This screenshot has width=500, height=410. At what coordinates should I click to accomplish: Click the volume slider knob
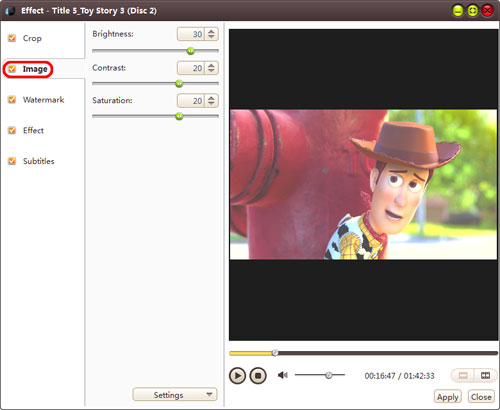tap(329, 375)
